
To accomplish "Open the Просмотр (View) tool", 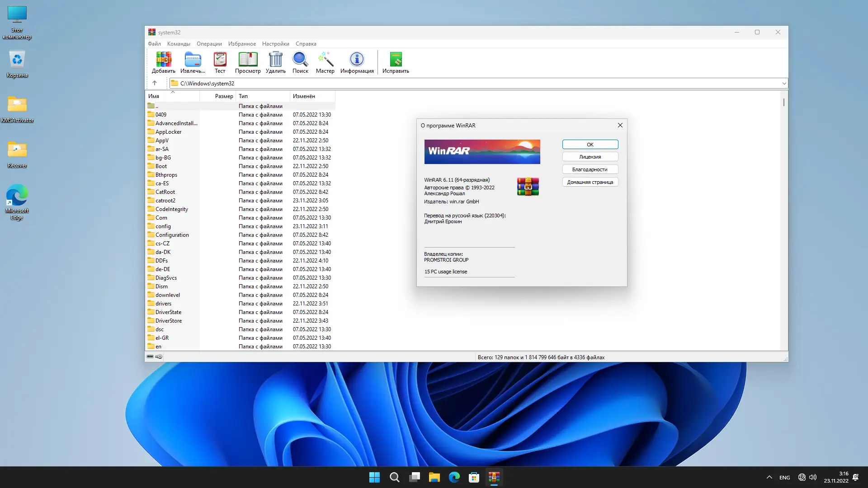I will tap(248, 62).
